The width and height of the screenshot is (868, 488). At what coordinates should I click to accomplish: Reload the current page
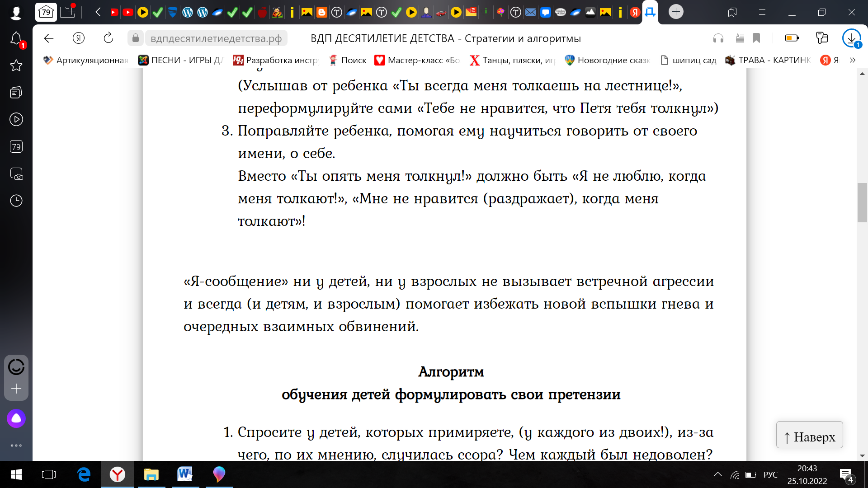[x=108, y=38]
